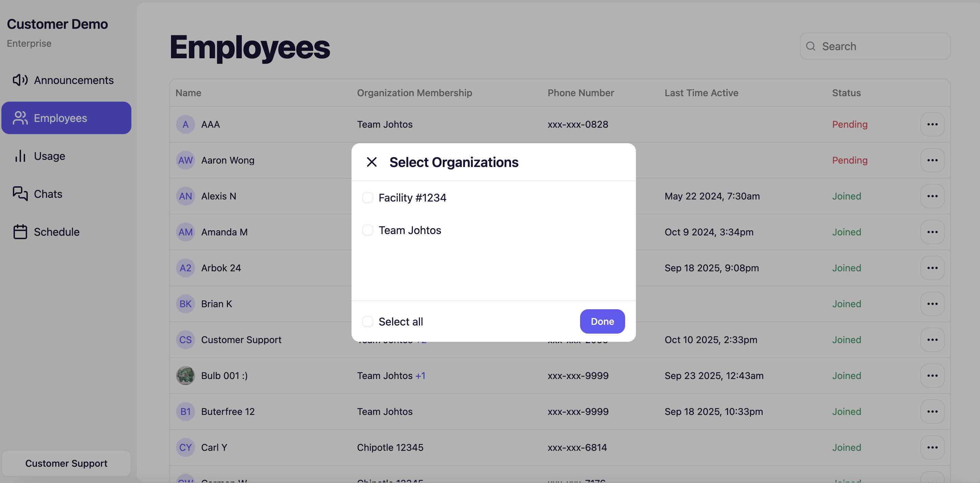Screen dimensions: 980x483
Task: Toggle the Select all checkbox
Action: [x=367, y=321]
